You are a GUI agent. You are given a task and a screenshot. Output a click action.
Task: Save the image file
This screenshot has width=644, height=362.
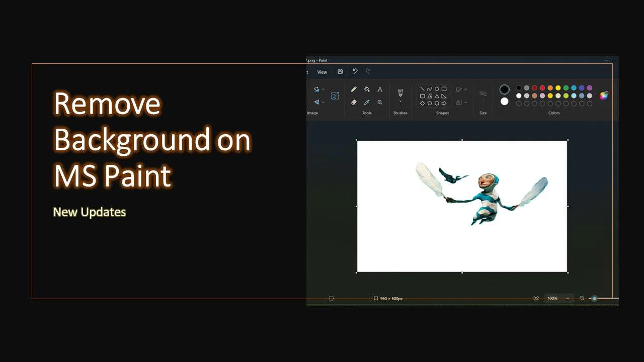[340, 72]
